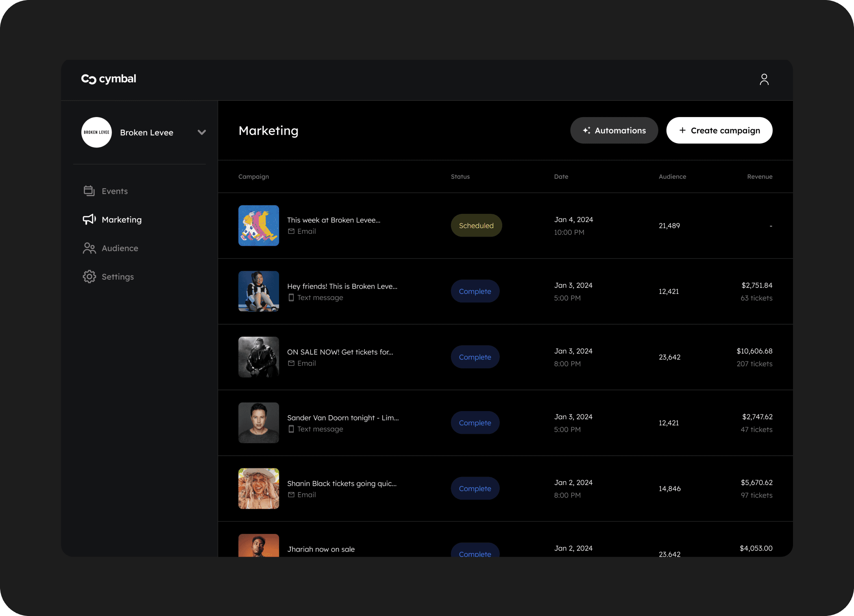Click the Scheduled status badge
This screenshot has height=616, width=854.
(x=476, y=226)
